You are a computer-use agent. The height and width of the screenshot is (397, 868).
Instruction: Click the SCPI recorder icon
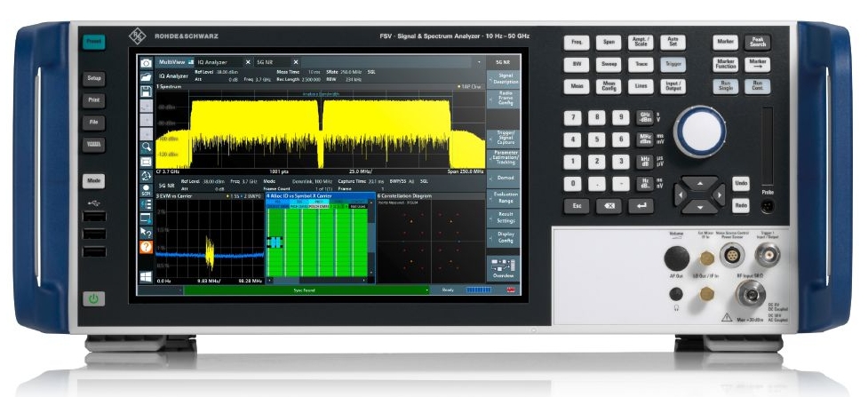click(147, 190)
